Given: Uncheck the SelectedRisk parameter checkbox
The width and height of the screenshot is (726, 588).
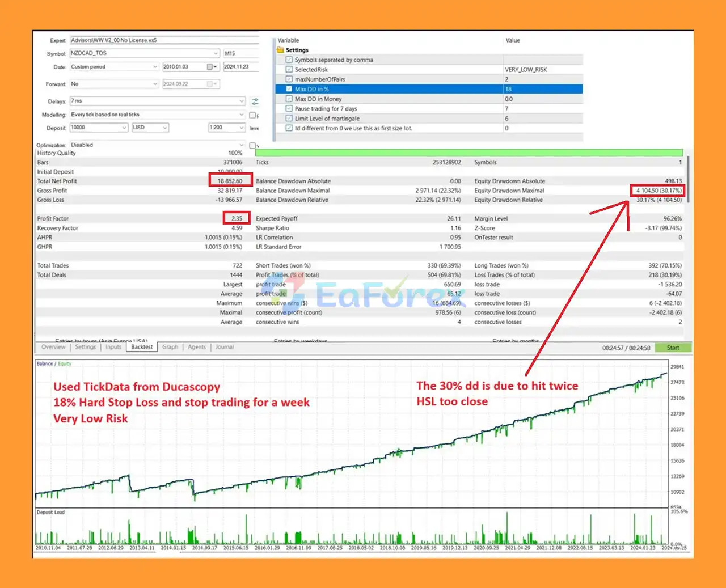Looking at the screenshot, I should tap(289, 70).
